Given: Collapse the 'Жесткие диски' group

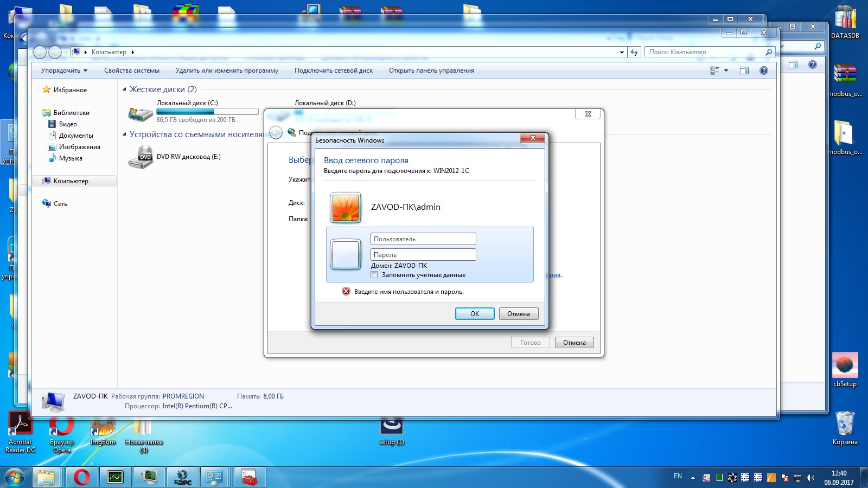Looking at the screenshot, I should point(125,89).
